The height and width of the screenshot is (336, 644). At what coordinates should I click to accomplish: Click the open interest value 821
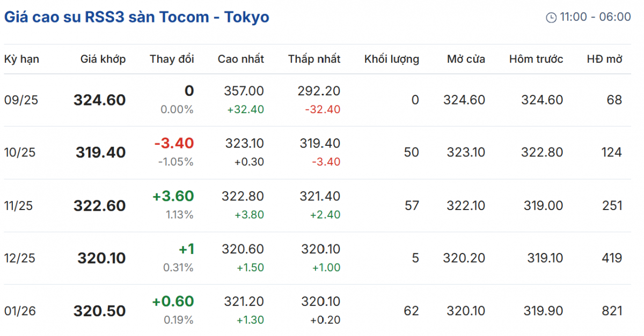[612, 311]
